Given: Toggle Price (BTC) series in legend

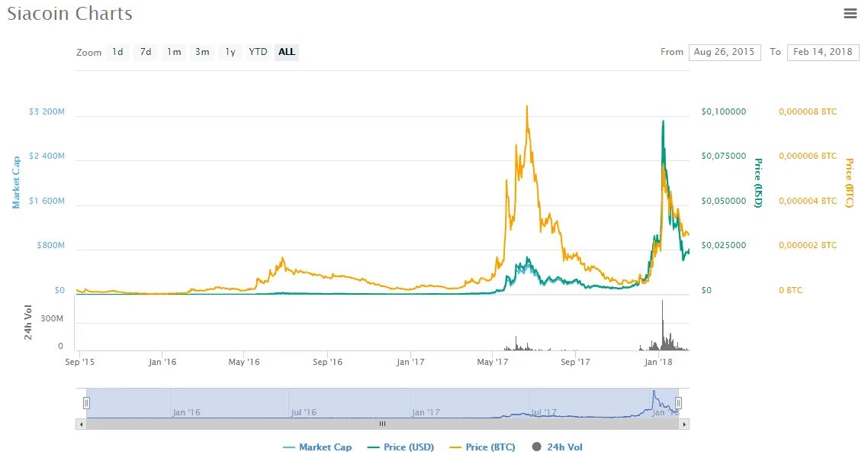Looking at the screenshot, I should coord(483,447).
